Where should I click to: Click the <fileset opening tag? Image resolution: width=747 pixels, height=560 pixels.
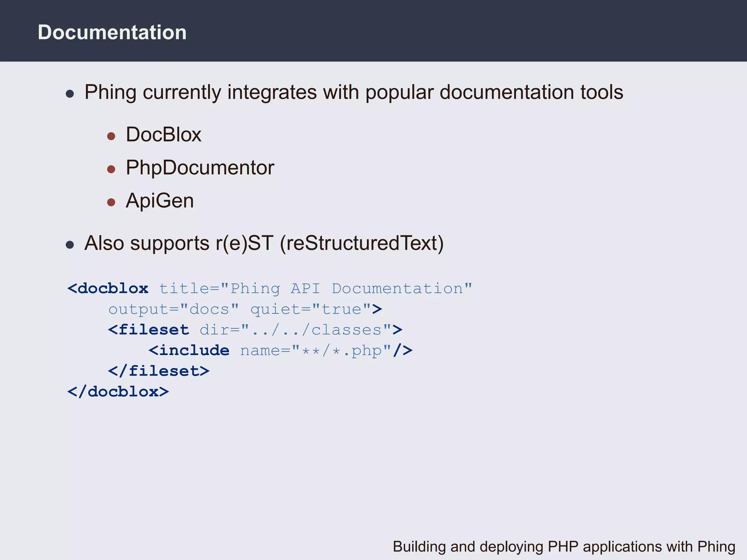tap(148, 330)
